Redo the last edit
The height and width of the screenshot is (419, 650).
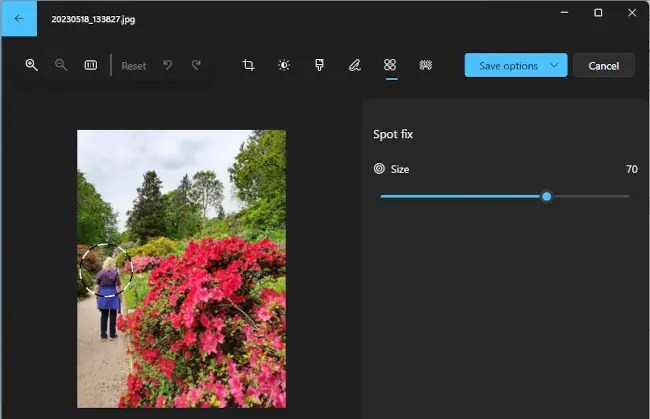196,65
